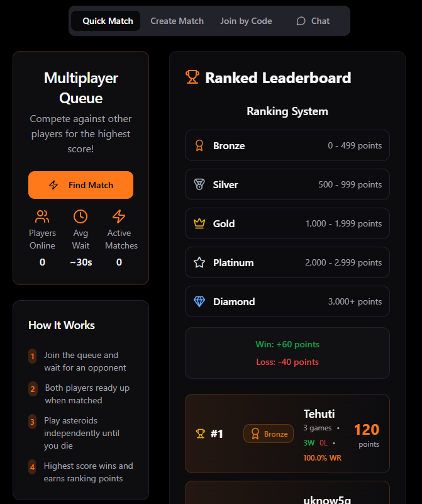Click the Diamond 3,000+ points tier row
422x504 pixels.
point(287,301)
